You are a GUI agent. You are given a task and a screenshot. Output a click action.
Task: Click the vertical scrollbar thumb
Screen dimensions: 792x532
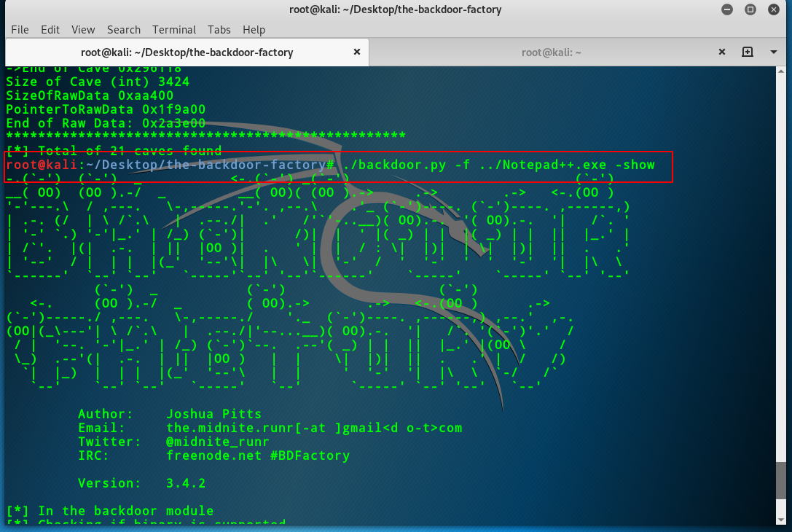(x=781, y=480)
